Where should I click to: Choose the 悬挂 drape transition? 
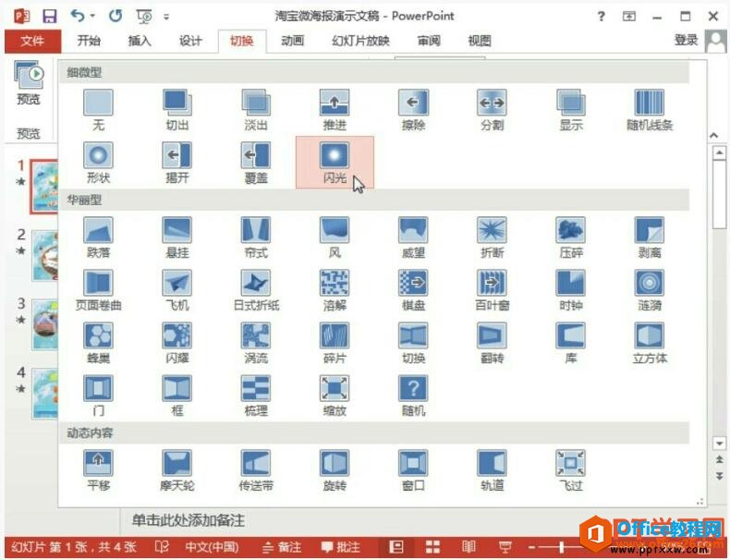click(x=176, y=237)
